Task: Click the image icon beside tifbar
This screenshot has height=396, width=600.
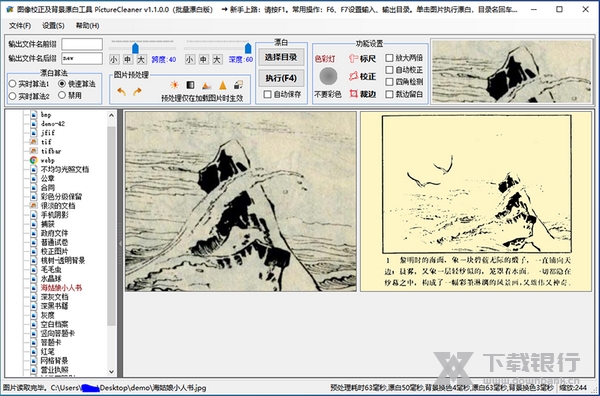Action: tap(34, 151)
